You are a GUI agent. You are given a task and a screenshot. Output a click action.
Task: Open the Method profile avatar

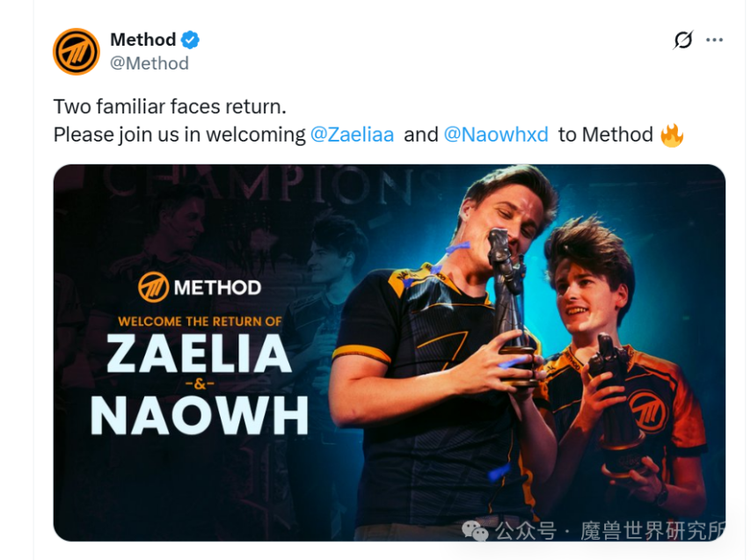(77, 52)
